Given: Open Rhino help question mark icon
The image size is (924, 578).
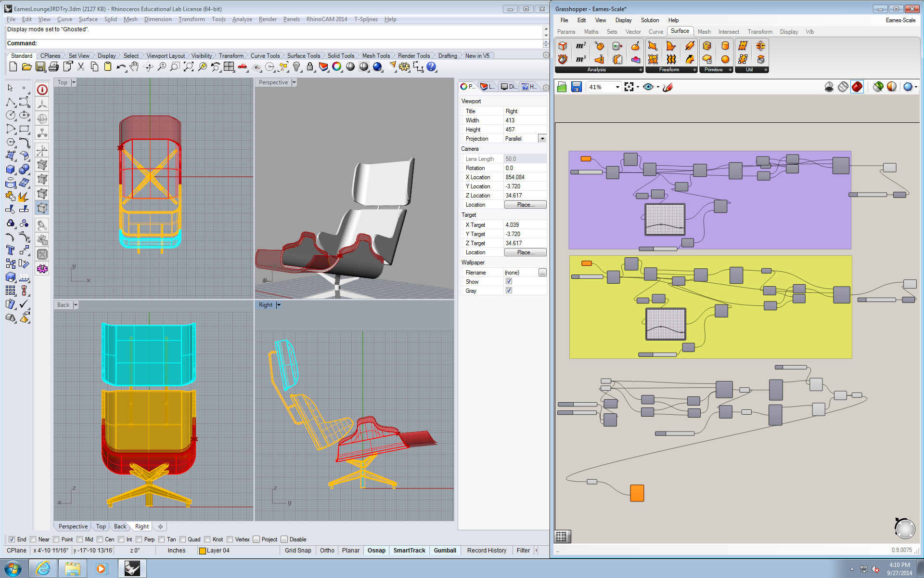Looking at the screenshot, I should (x=431, y=67).
